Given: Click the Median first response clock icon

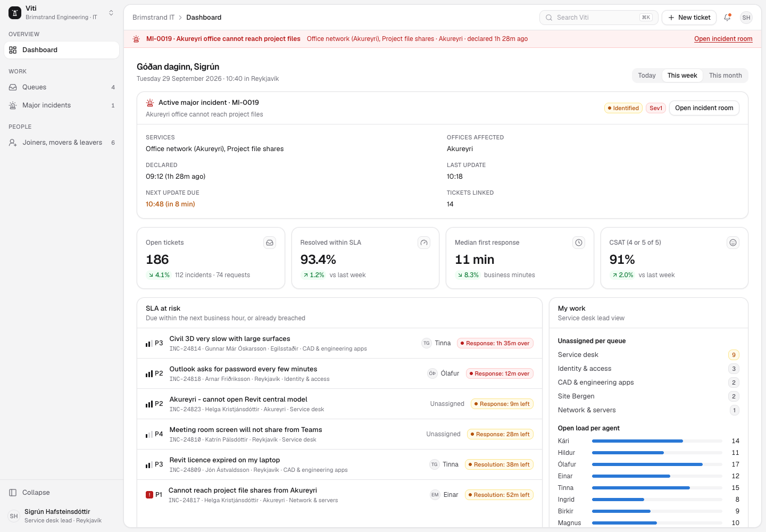Looking at the screenshot, I should point(579,243).
